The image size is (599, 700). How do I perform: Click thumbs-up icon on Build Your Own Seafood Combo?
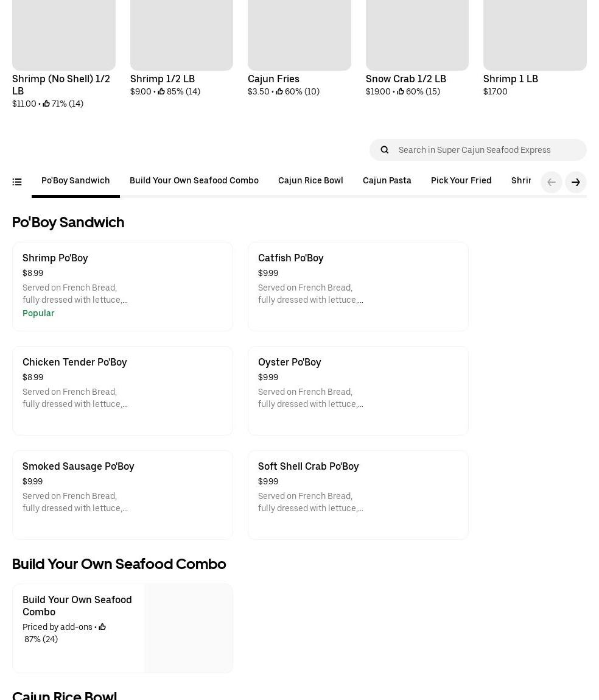[102, 627]
